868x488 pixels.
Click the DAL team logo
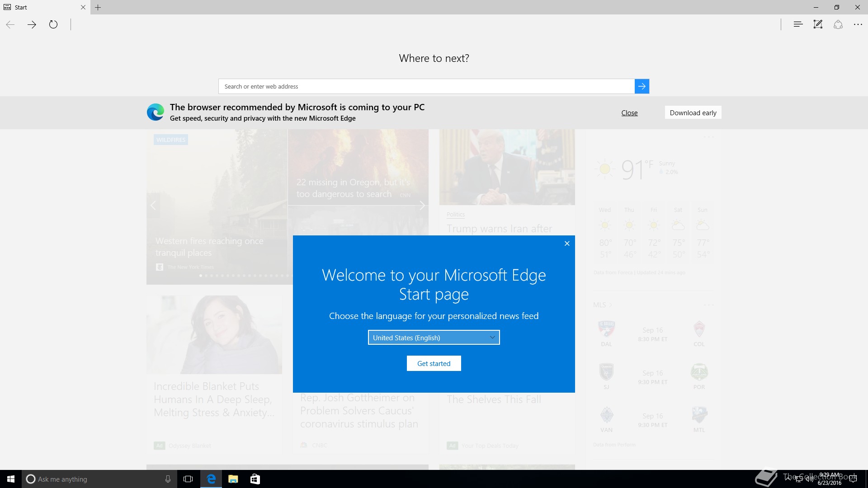[x=606, y=329]
